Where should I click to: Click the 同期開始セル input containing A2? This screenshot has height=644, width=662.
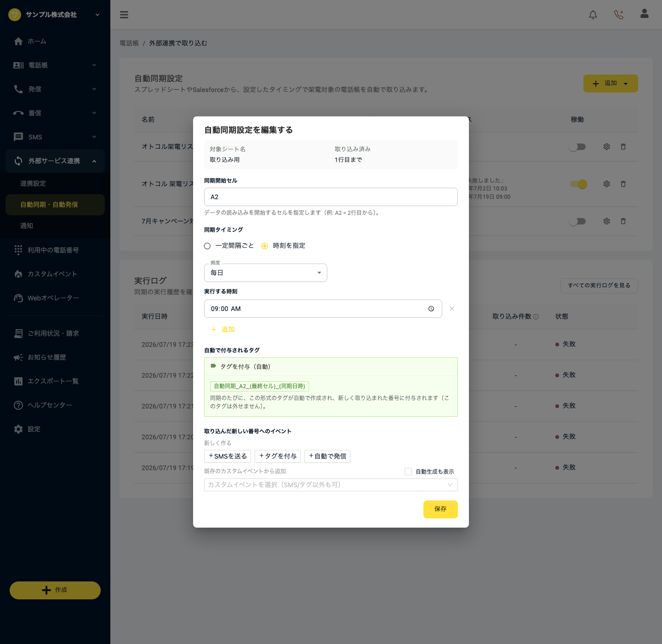coord(331,197)
